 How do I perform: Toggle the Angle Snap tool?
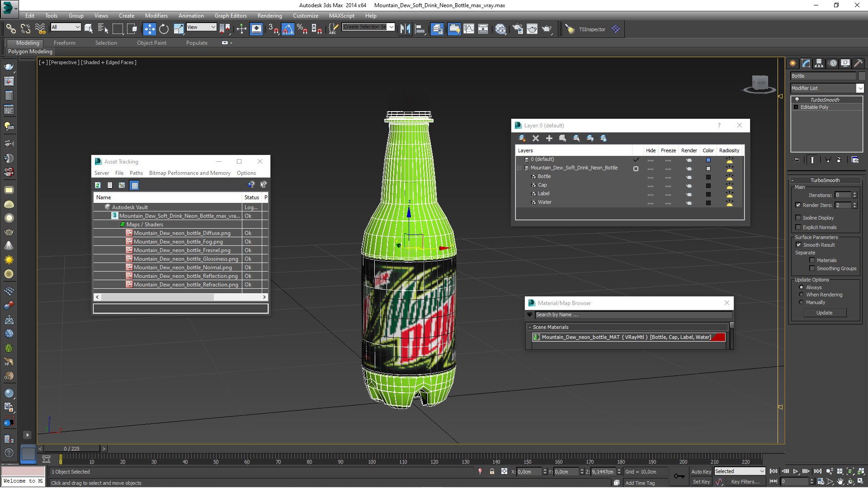tap(288, 29)
